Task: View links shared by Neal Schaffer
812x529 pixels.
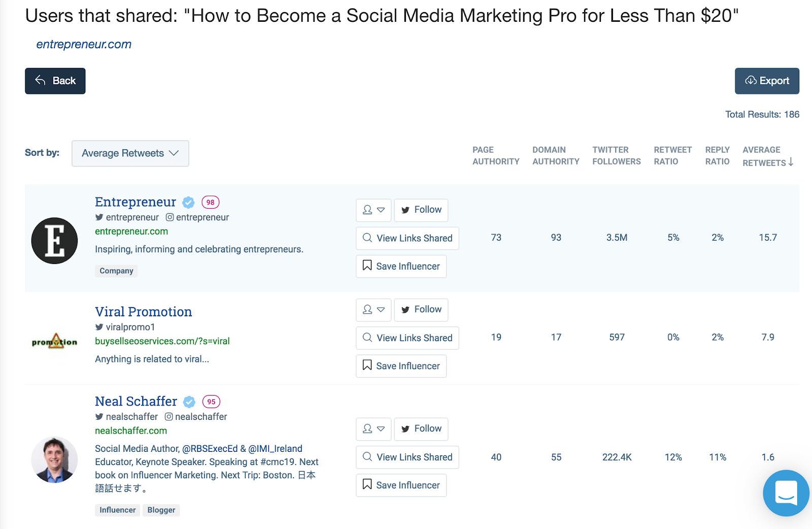Action: click(x=408, y=457)
